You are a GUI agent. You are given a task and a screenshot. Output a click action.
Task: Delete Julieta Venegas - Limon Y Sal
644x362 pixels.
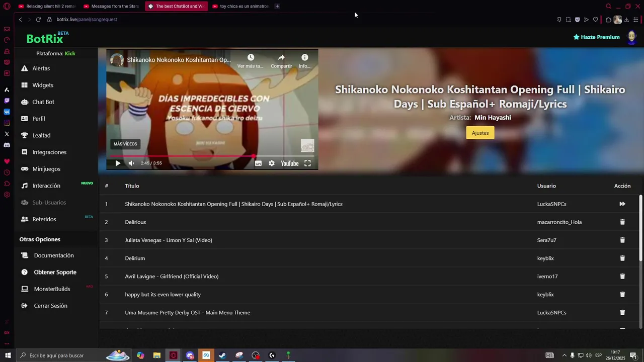(x=622, y=240)
